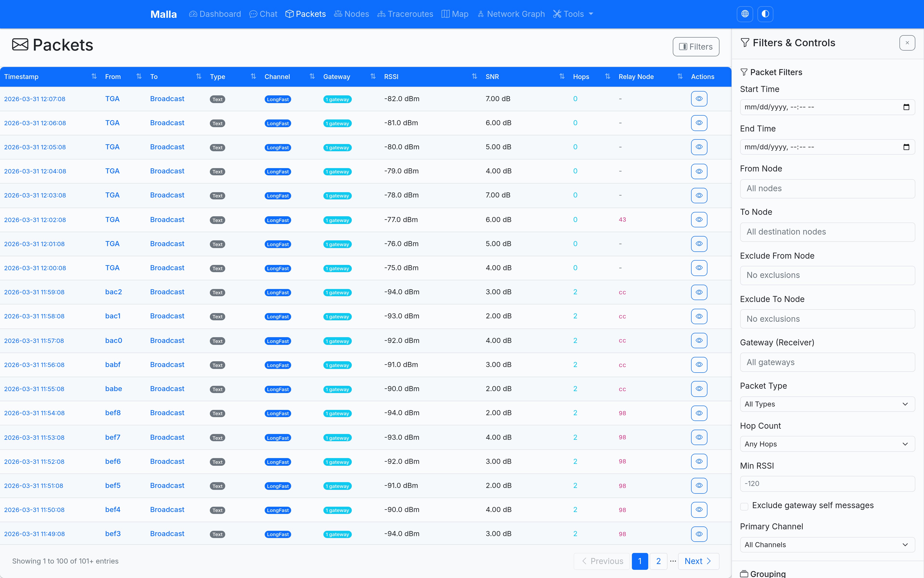View details of the 12:06:08 packet

pos(699,123)
